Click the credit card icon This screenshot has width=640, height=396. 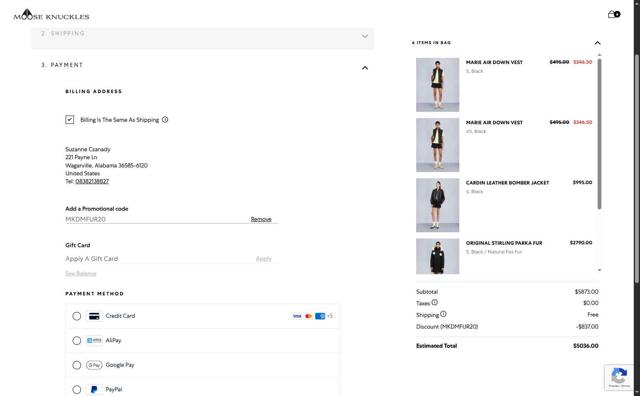pos(94,316)
